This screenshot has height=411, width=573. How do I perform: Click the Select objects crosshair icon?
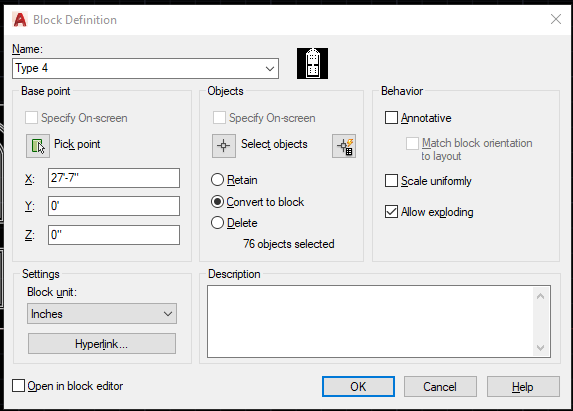click(x=224, y=146)
